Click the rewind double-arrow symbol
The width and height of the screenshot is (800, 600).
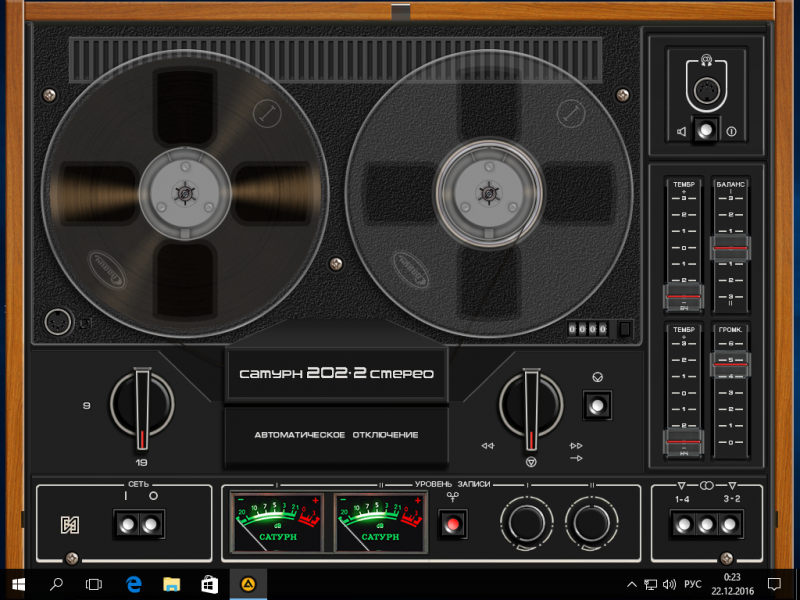point(488,446)
